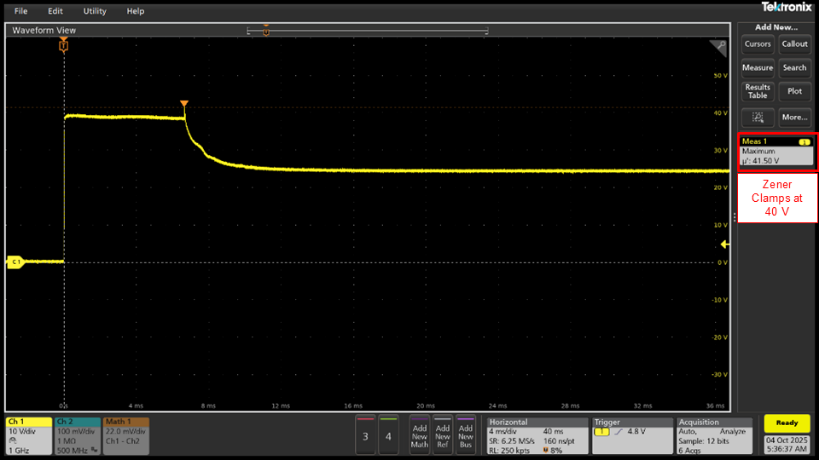Image resolution: width=819 pixels, height=460 pixels.
Task: Click the Ready acquisition status button
Action: pyautogui.click(x=786, y=423)
